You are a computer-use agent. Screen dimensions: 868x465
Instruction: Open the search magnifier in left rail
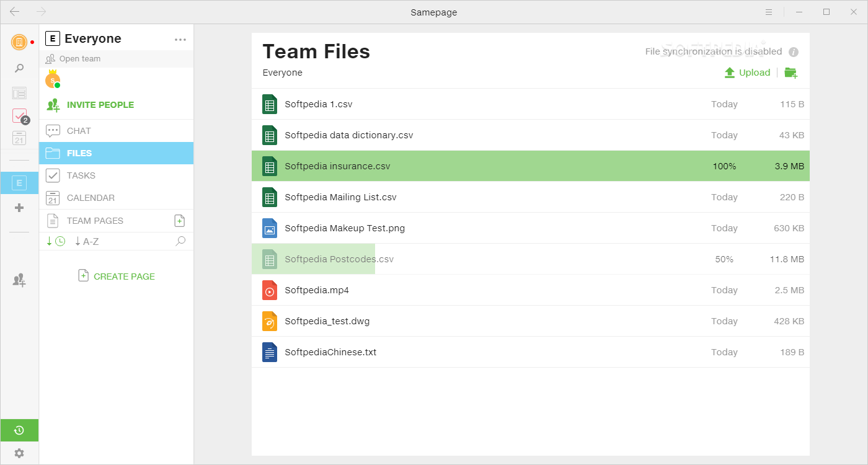pos(19,68)
